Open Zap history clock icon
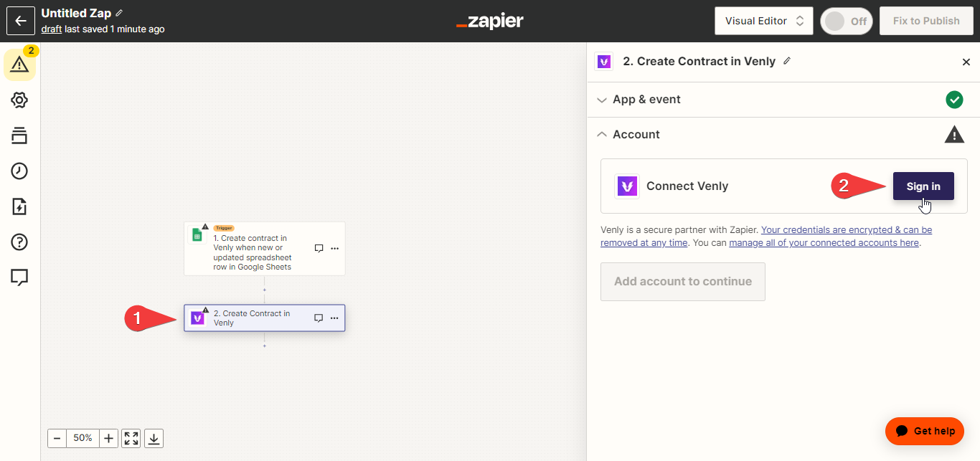980x461 pixels. (x=19, y=171)
